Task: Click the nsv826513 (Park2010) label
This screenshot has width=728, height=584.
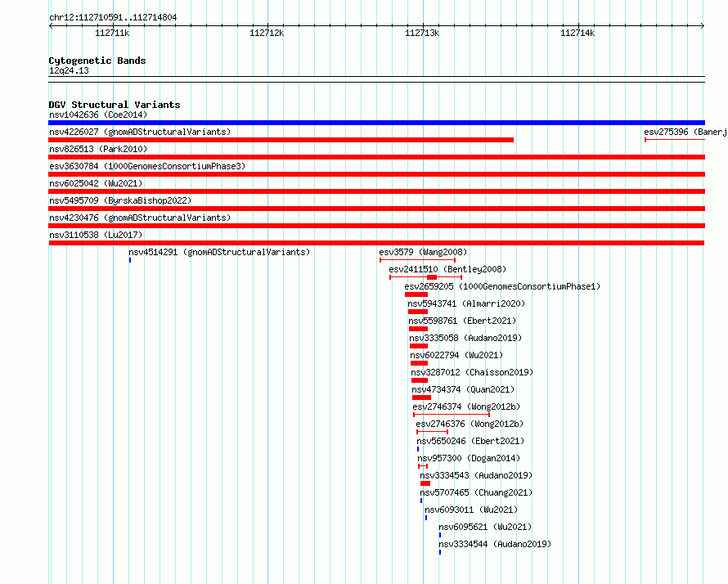Action: [98, 149]
